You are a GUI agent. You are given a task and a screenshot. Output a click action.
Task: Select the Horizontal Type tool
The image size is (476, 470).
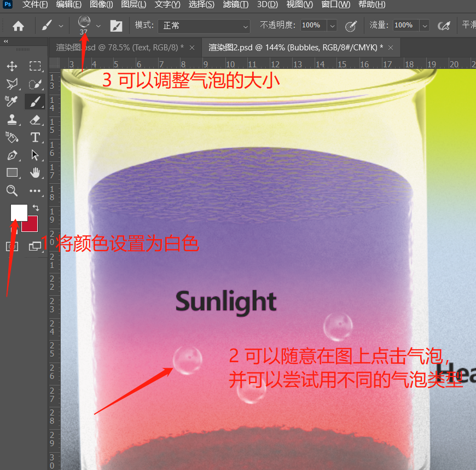tap(35, 137)
